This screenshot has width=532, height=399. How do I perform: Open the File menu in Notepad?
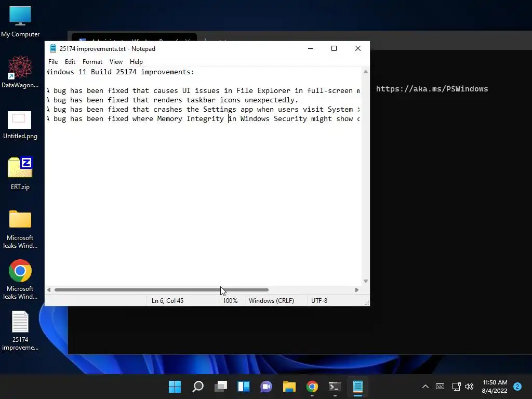click(53, 62)
